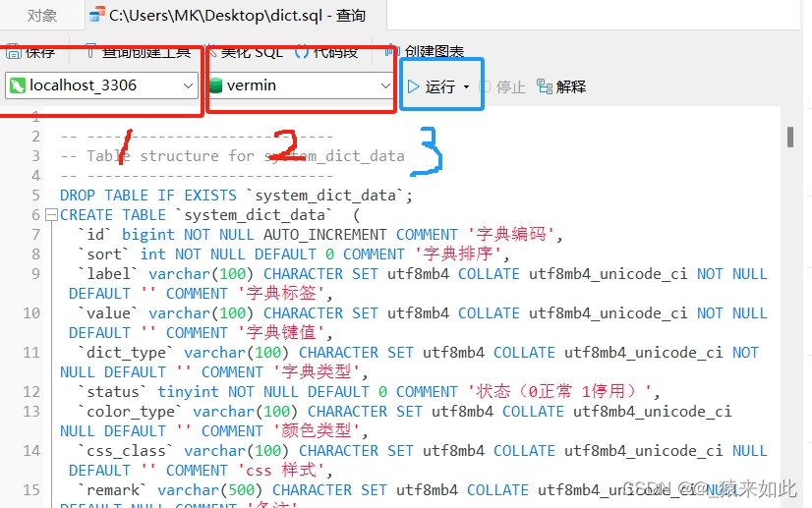Click line number 5 in the gutter

35,196
